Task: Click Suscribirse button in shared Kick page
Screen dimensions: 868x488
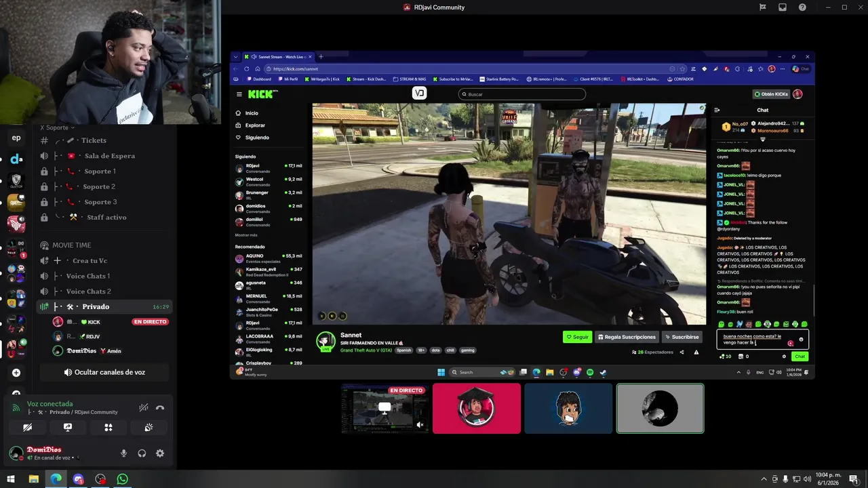Action: [x=682, y=337]
